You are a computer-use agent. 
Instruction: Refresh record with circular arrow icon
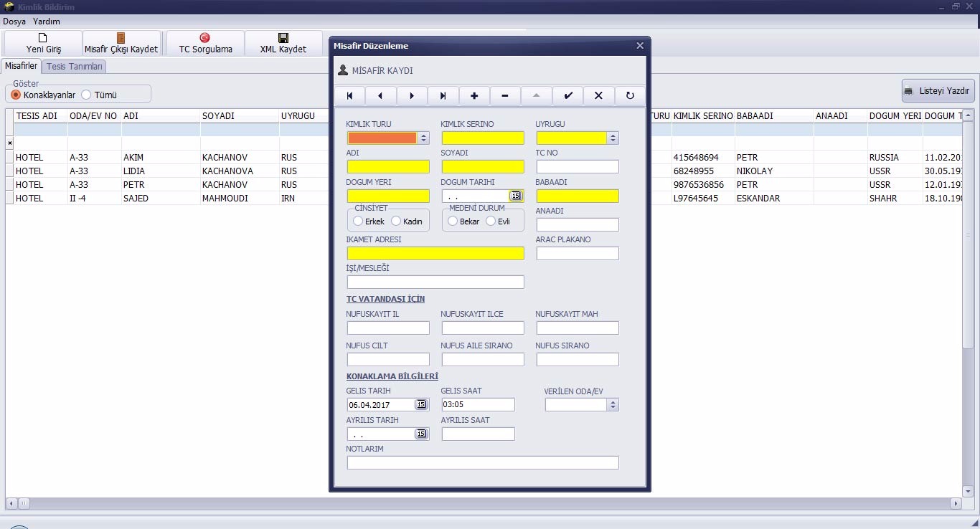coord(630,96)
